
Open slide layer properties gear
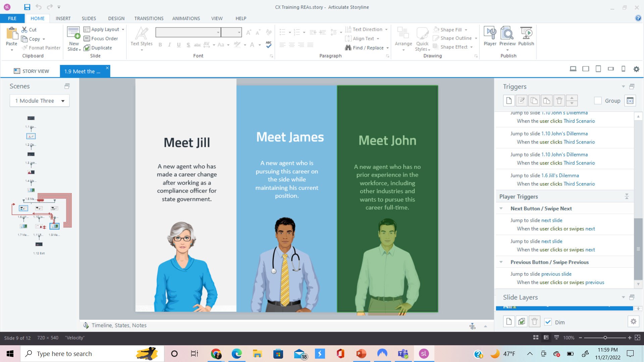click(633, 322)
